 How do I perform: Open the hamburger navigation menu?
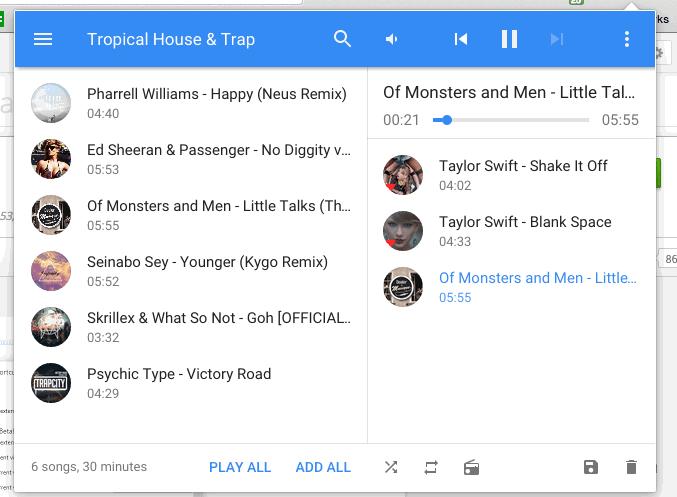point(43,39)
